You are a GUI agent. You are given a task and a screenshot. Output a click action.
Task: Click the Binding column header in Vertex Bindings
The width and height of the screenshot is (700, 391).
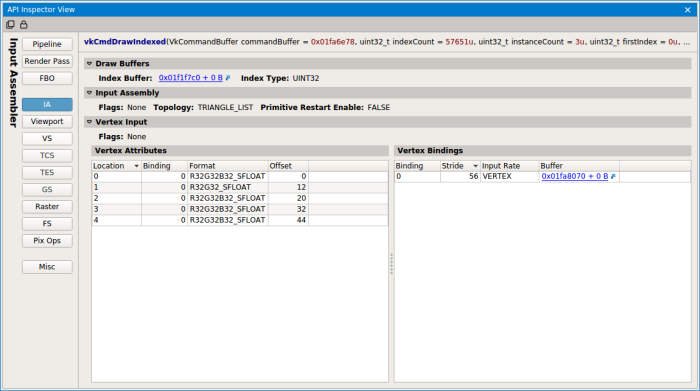pos(417,166)
